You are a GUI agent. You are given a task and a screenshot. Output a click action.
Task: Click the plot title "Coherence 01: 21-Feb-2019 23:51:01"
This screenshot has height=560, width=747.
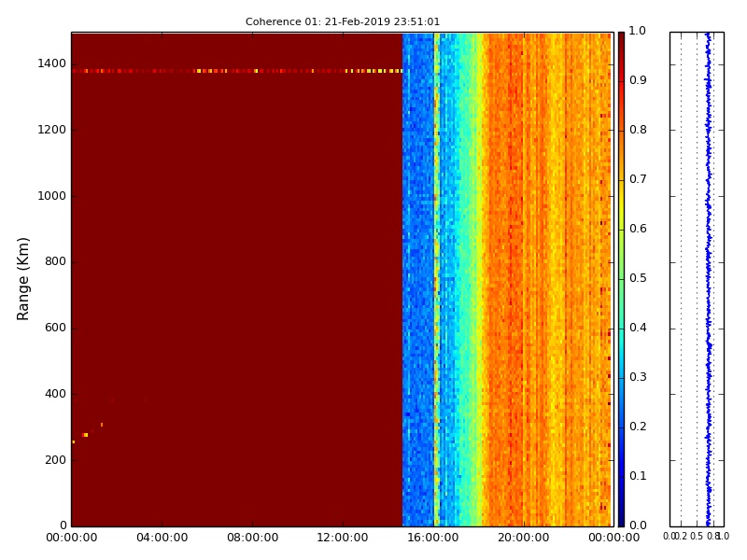click(343, 21)
